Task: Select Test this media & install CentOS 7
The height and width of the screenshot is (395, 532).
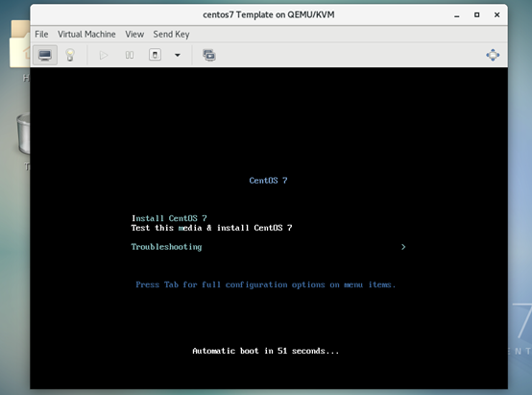Action: [211, 228]
